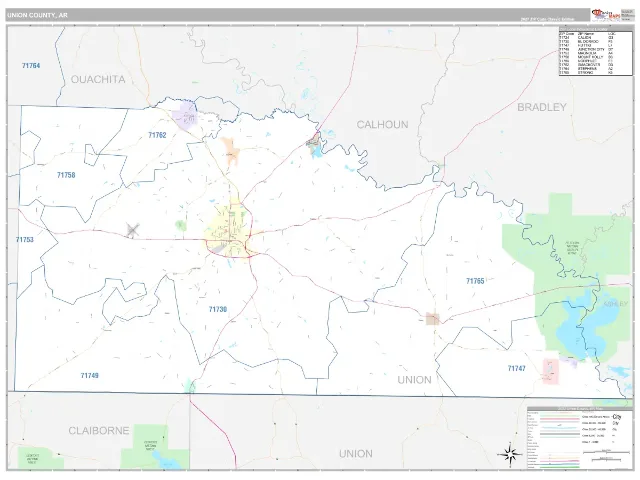Click the ASHLEY county label

(x=616, y=304)
